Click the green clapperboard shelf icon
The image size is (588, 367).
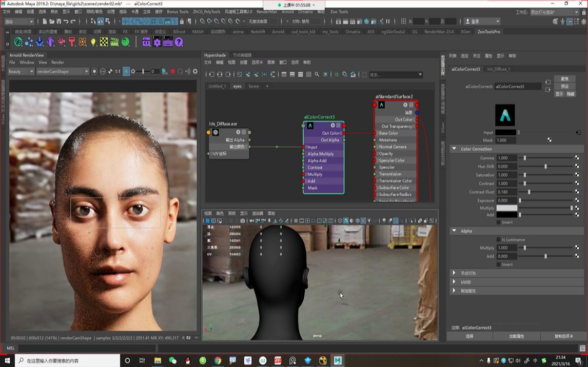(114, 42)
